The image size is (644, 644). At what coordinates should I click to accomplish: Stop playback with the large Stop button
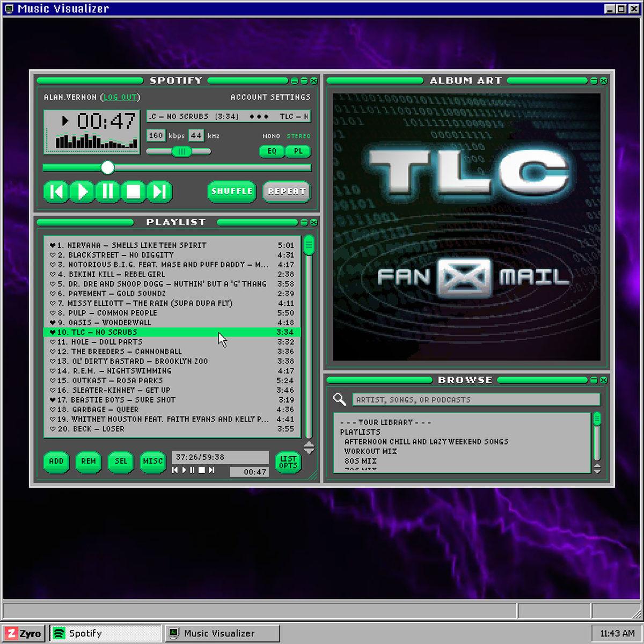point(134,192)
